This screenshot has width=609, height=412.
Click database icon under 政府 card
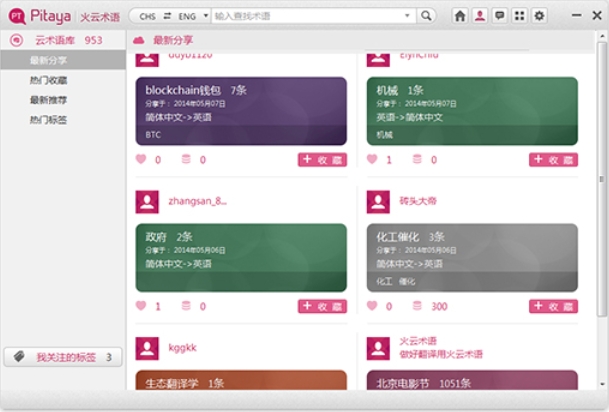[186, 306]
